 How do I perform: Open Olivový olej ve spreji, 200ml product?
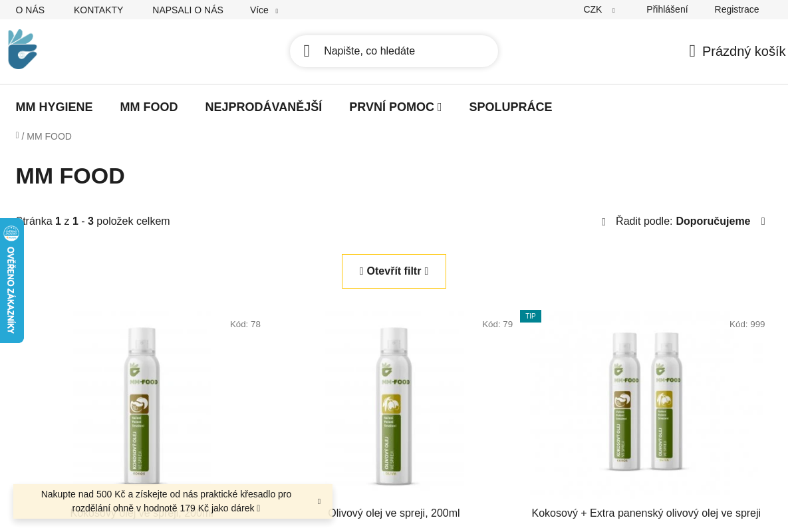point(394,513)
